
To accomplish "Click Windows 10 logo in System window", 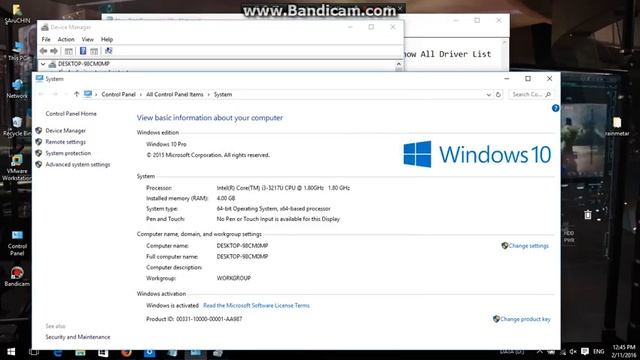I will (477, 154).
